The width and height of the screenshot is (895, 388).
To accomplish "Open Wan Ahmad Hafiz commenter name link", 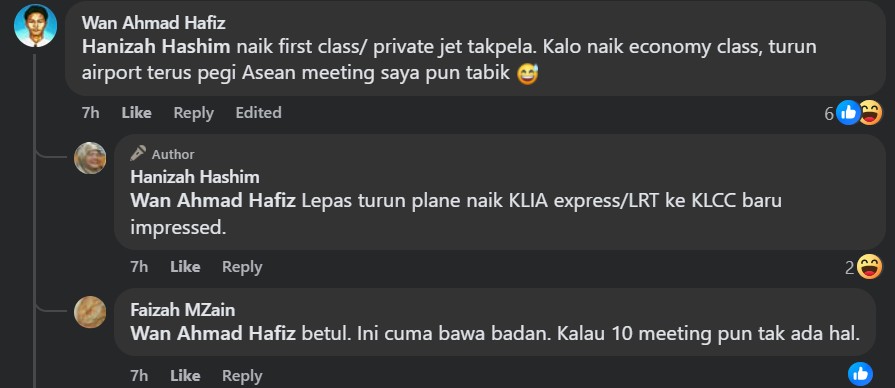I will pyautogui.click(x=154, y=23).
